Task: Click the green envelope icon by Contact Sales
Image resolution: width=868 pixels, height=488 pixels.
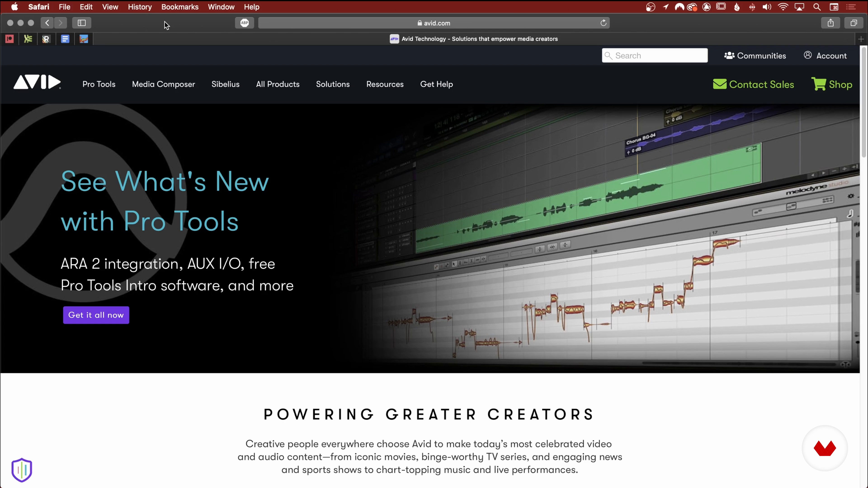Action: point(720,84)
